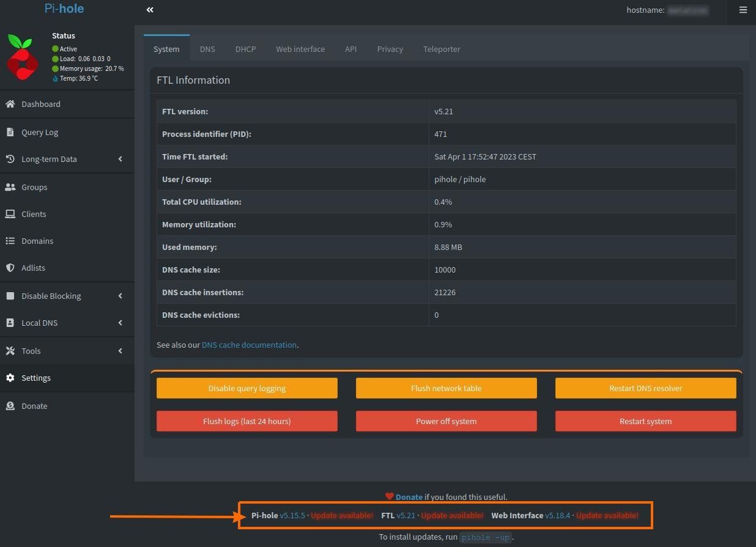Screen dimensions: 756x547
Task: Open the hamburger menu at top right
Action: coord(743,10)
